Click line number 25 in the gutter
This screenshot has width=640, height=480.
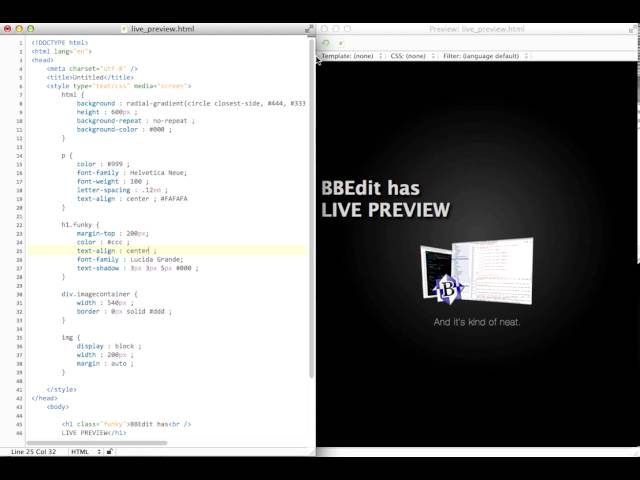(x=20, y=251)
